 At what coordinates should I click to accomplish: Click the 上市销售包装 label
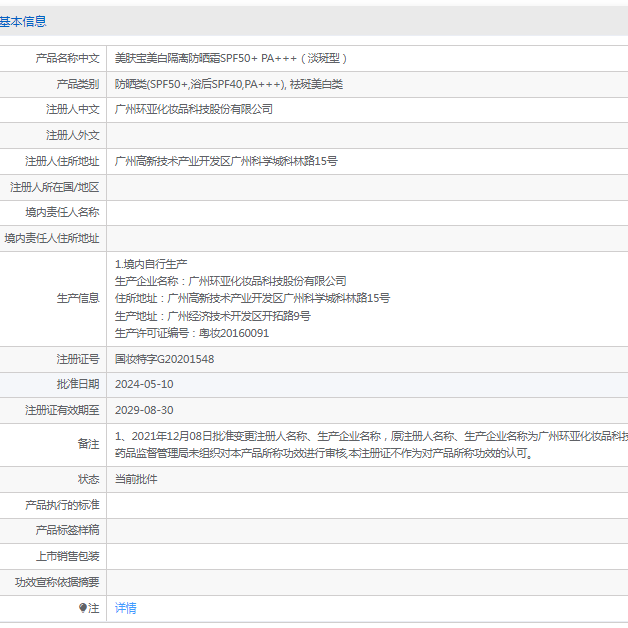click(x=67, y=556)
